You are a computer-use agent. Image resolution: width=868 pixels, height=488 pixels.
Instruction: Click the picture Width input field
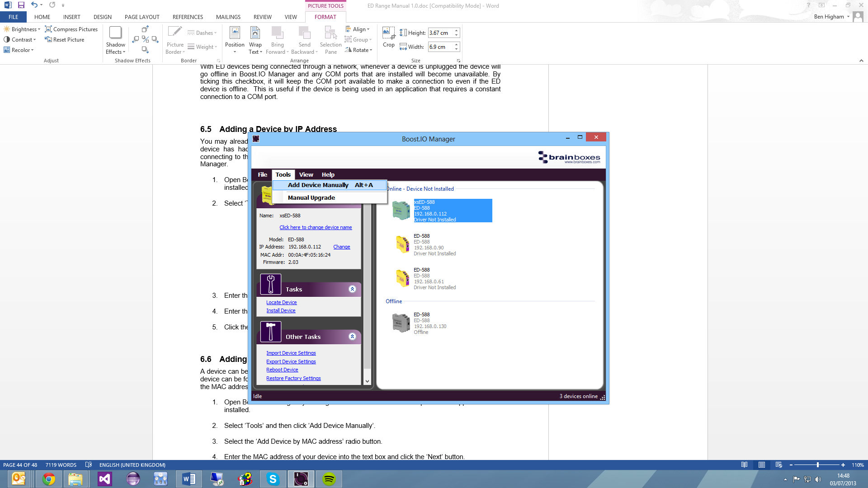point(441,47)
